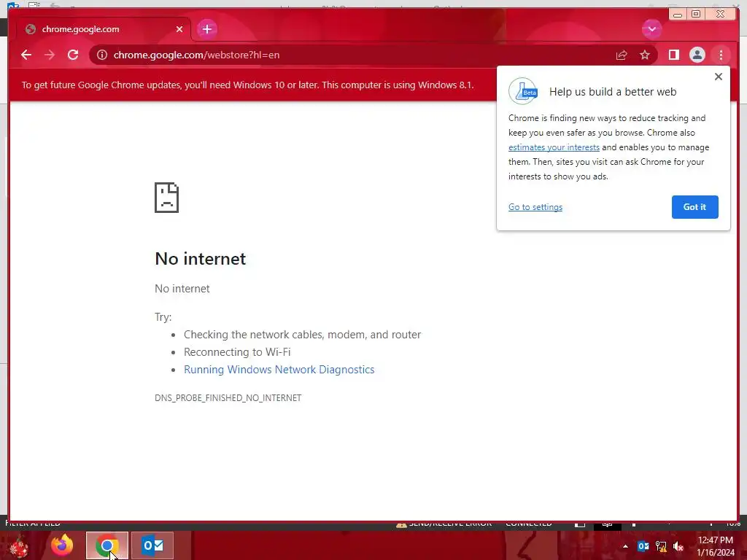The width and height of the screenshot is (747, 560).
Task: Dismiss the 'Help us build' popup
Action: (x=719, y=77)
